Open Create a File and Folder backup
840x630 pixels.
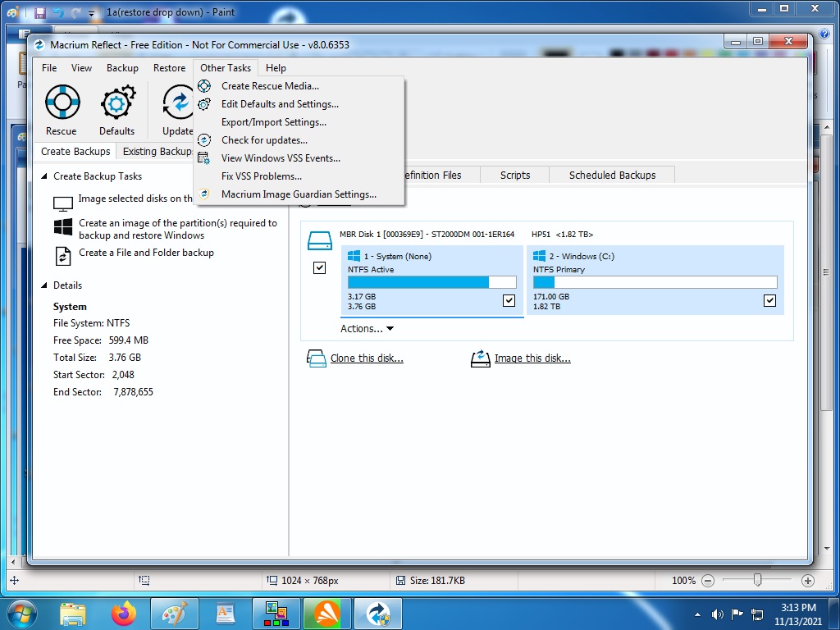pyautogui.click(x=146, y=253)
